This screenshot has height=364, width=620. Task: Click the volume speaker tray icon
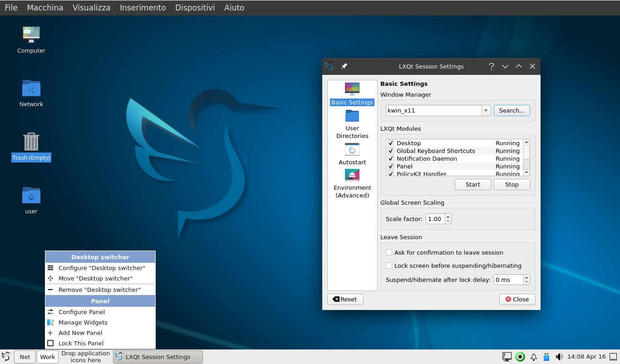coord(559,357)
